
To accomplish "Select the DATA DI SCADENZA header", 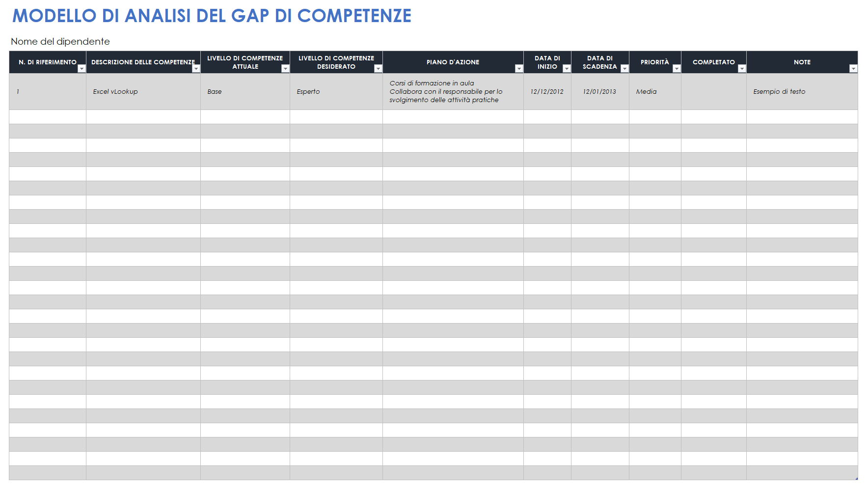I will (600, 62).
